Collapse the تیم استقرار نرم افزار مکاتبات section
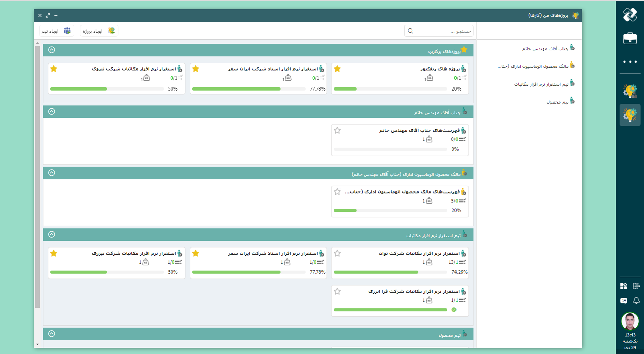The width and height of the screenshot is (644, 354). [52, 234]
